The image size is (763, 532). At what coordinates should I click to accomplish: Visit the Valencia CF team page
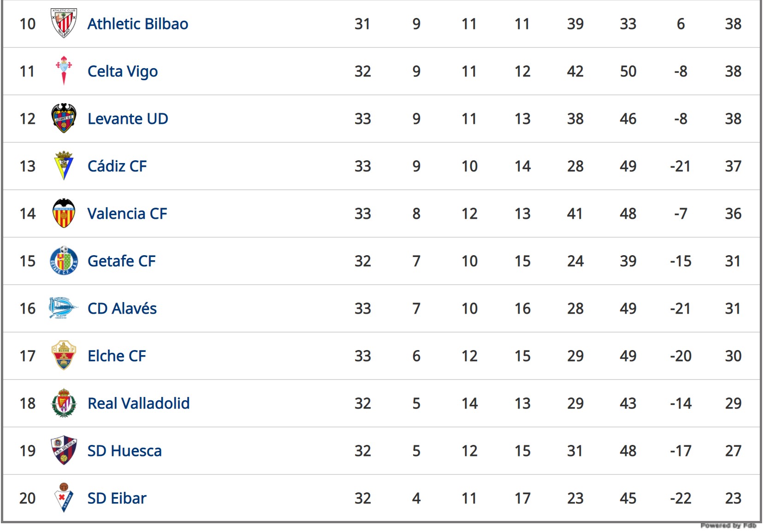[127, 214]
